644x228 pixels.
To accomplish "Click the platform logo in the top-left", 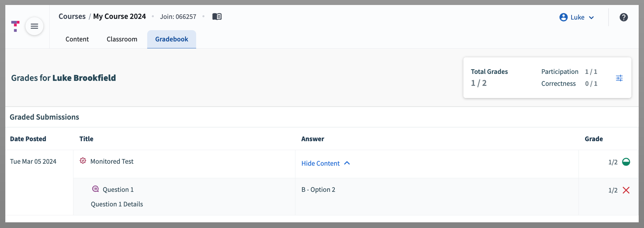I will [15, 26].
